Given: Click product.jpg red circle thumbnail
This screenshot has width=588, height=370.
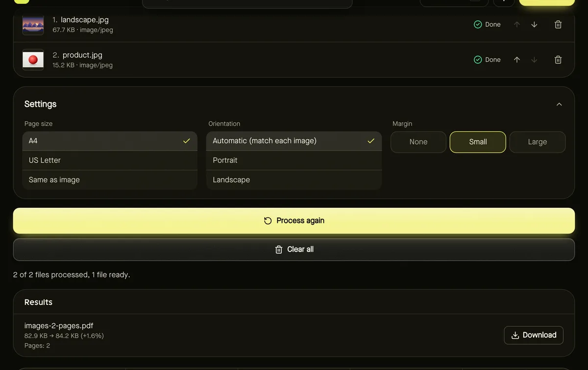Looking at the screenshot, I should click(33, 60).
